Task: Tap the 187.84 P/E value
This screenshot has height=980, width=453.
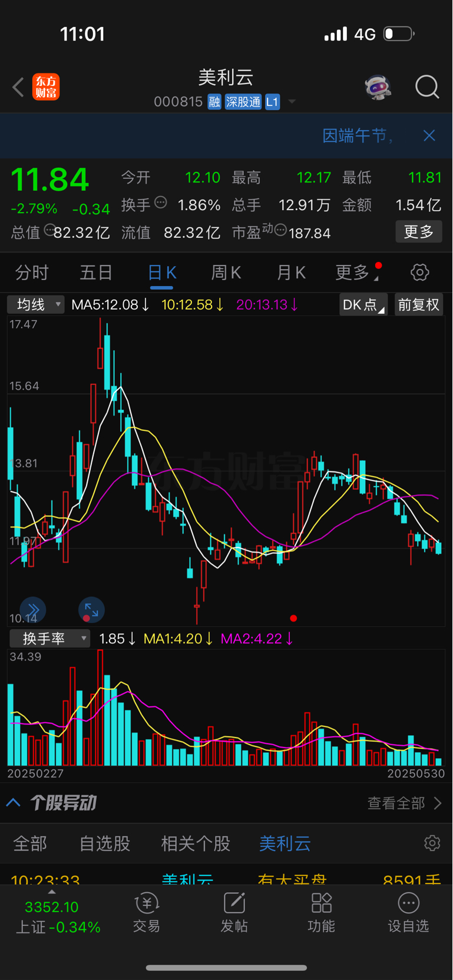Action: coord(309,233)
